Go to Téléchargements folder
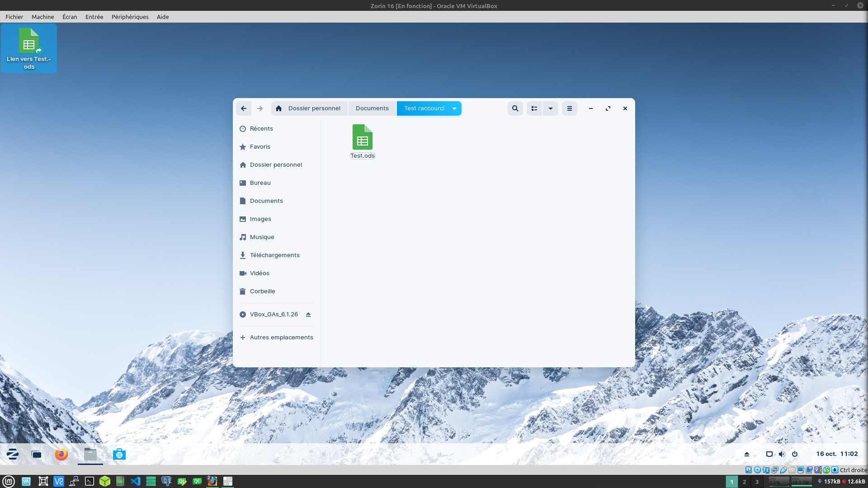 coord(274,255)
